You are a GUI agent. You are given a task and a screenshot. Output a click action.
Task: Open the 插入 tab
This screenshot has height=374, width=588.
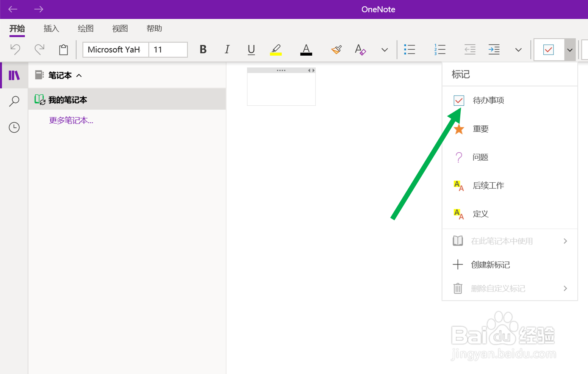(x=52, y=28)
